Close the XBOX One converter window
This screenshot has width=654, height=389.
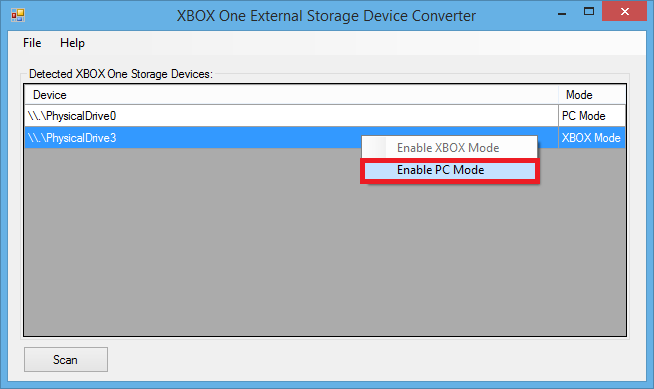624,12
